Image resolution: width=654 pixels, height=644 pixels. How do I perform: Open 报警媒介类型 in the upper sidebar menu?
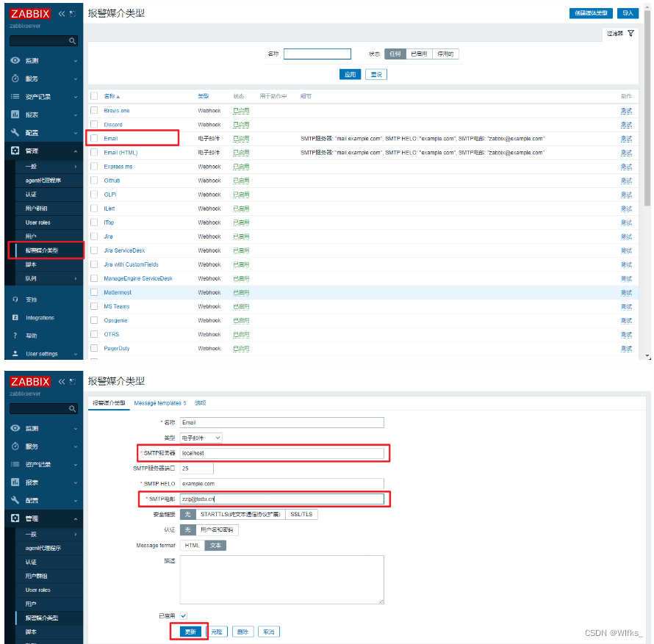(42, 250)
